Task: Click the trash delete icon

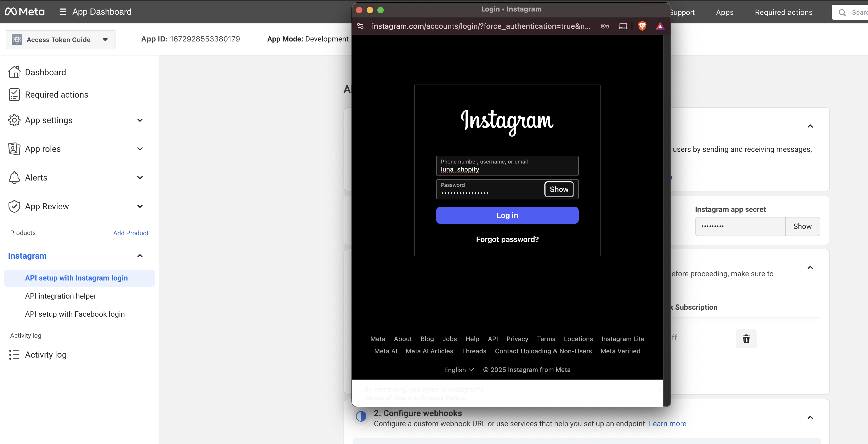Action: [x=746, y=339]
